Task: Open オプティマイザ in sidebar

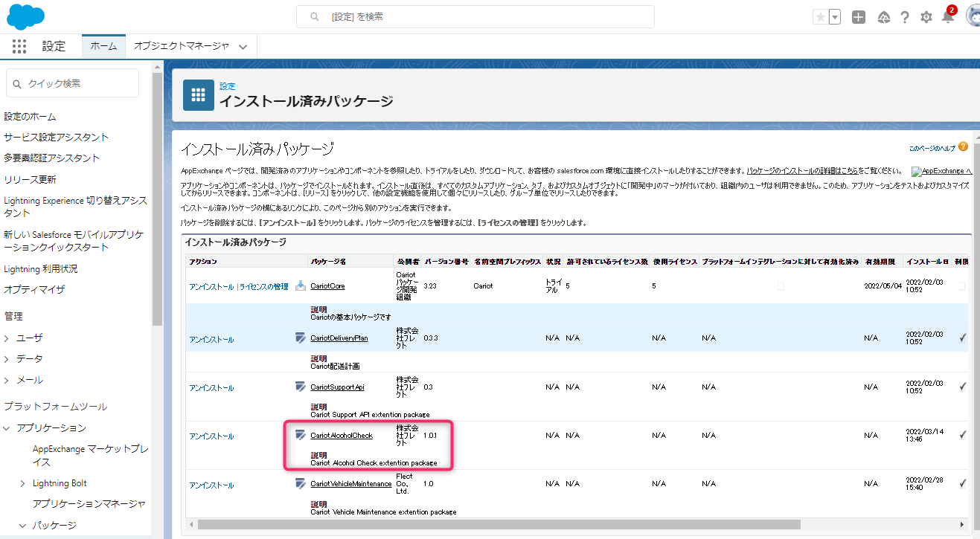Action: pos(34,289)
